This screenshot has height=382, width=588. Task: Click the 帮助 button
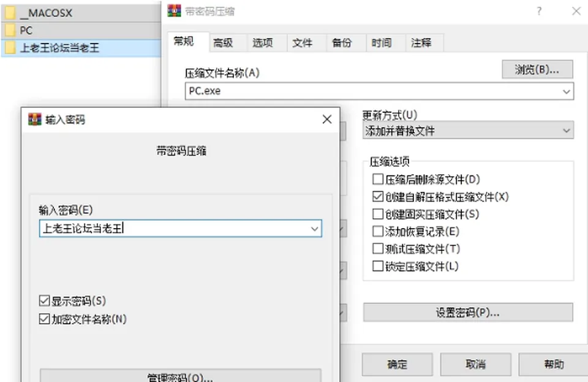pos(554,364)
